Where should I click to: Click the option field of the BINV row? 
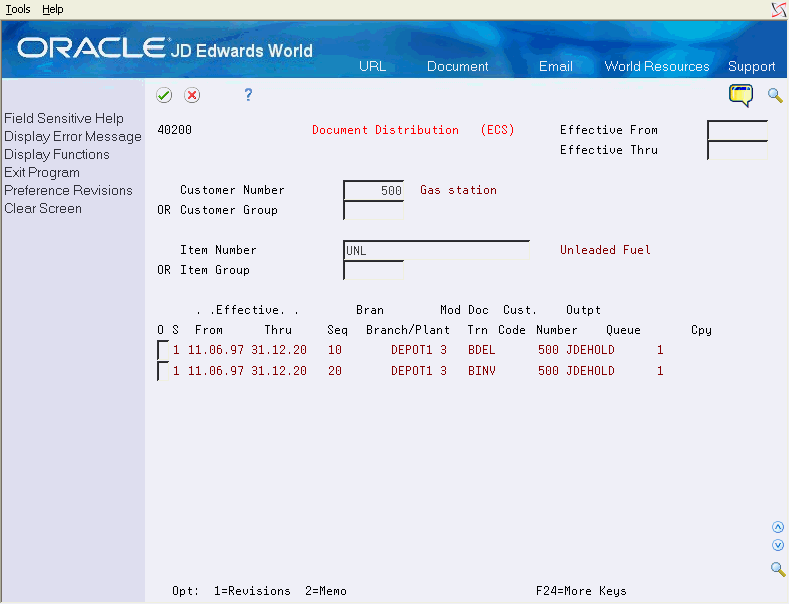163,371
